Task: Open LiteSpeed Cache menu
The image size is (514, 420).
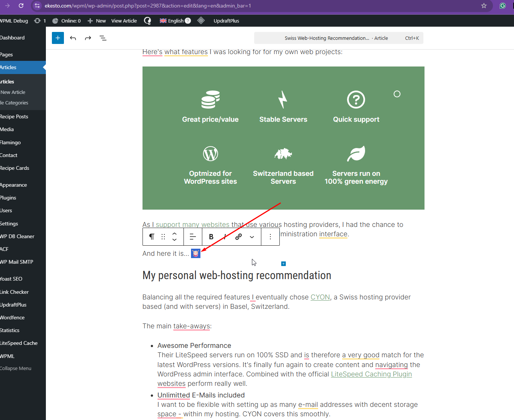Action: tap(19, 343)
